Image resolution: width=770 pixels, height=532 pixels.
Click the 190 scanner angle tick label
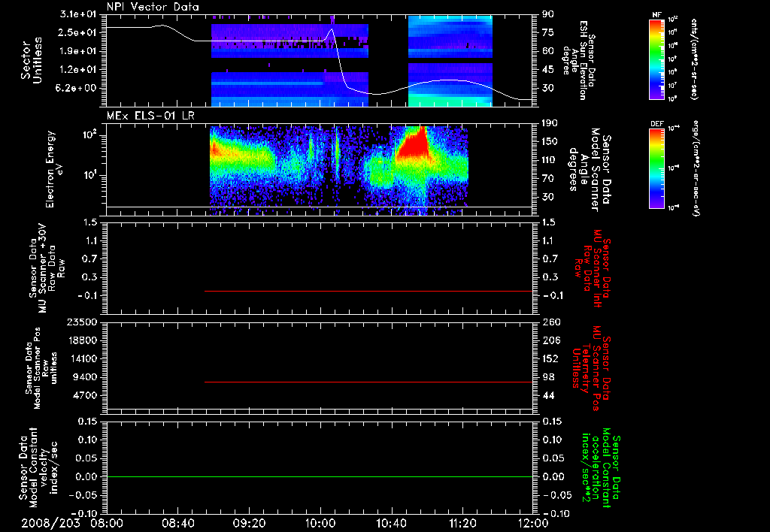[551, 123]
